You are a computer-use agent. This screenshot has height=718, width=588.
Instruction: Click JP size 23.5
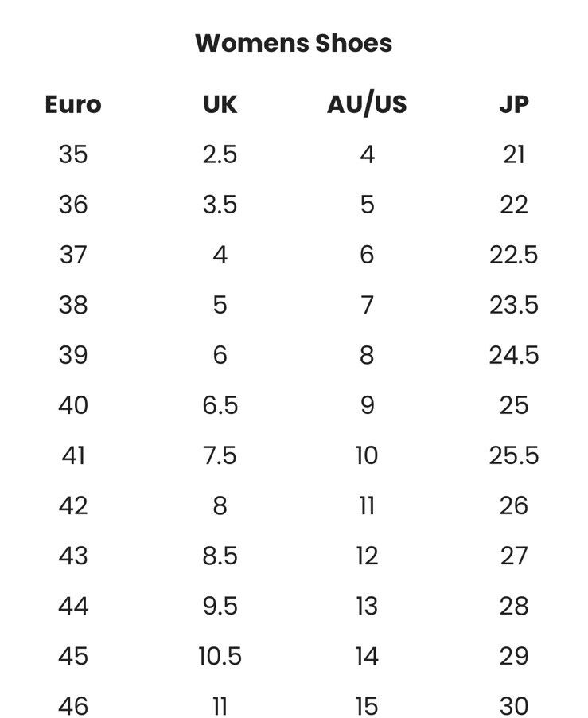pyautogui.click(x=514, y=305)
